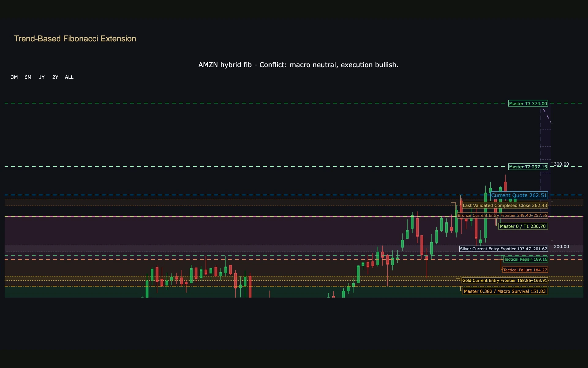Click the AMZN hybrid fib chart title
588x368 pixels.
click(298, 65)
